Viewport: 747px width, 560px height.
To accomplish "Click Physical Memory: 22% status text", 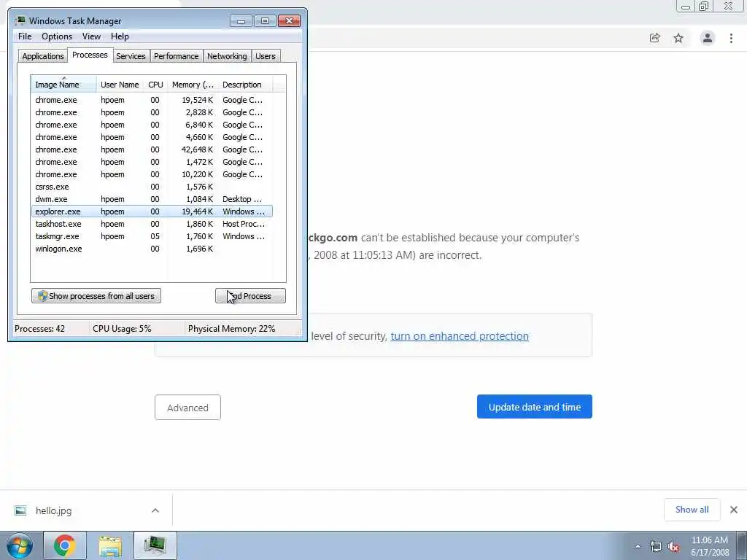I will pyautogui.click(x=231, y=329).
